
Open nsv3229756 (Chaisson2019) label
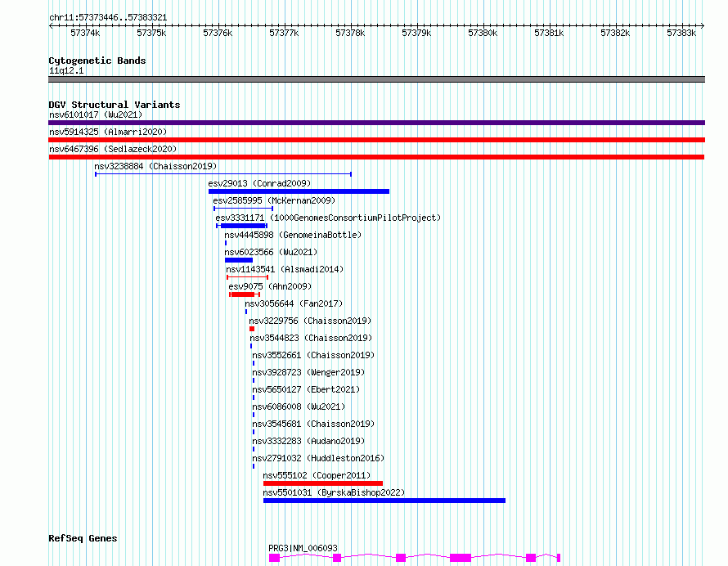point(310,321)
